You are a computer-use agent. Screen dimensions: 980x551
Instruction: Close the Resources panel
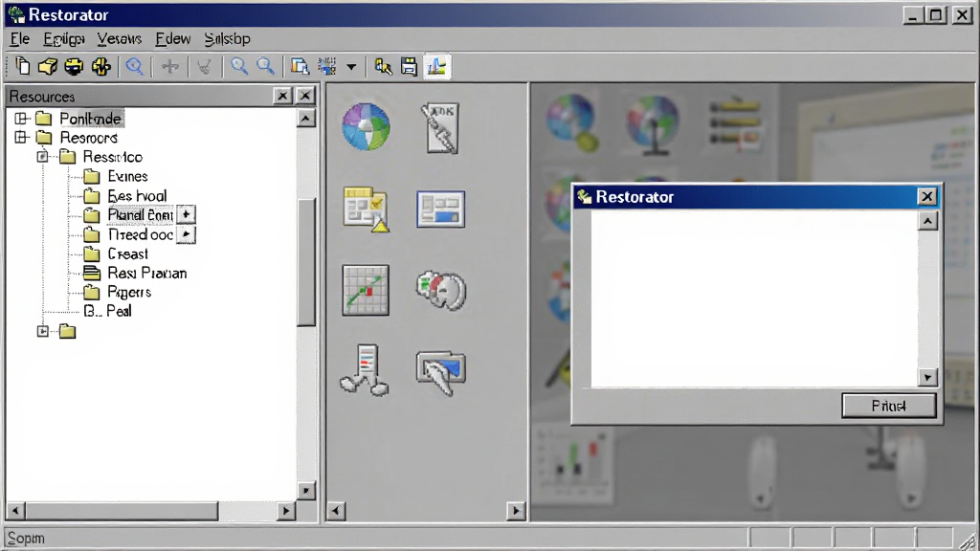(305, 96)
